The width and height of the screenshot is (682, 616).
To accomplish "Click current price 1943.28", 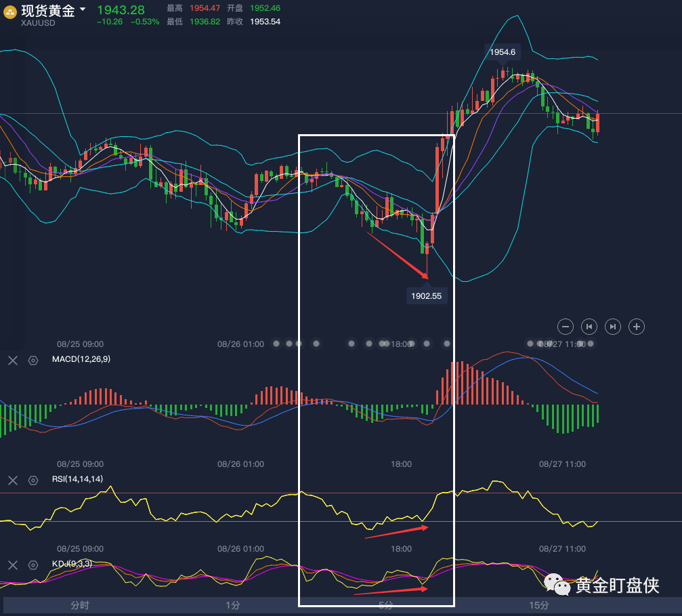I will pyautogui.click(x=121, y=9).
